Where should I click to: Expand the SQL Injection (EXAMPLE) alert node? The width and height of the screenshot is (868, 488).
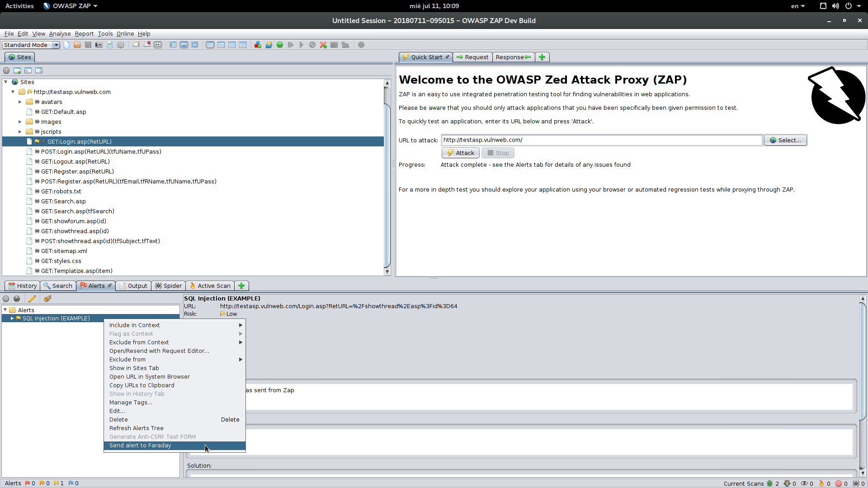coord(12,318)
